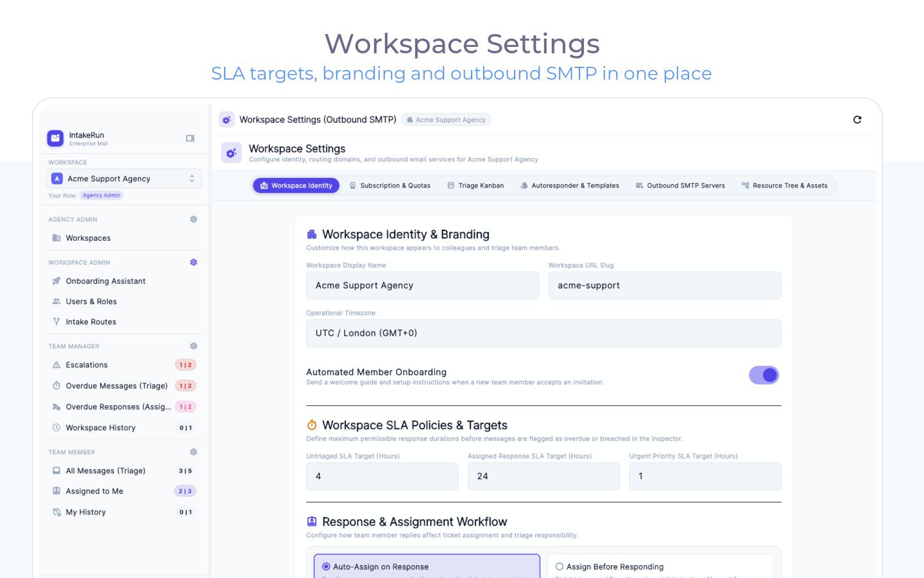Click the Urgent Priority SLA Target field
This screenshot has height=578, width=924.
click(705, 477)
